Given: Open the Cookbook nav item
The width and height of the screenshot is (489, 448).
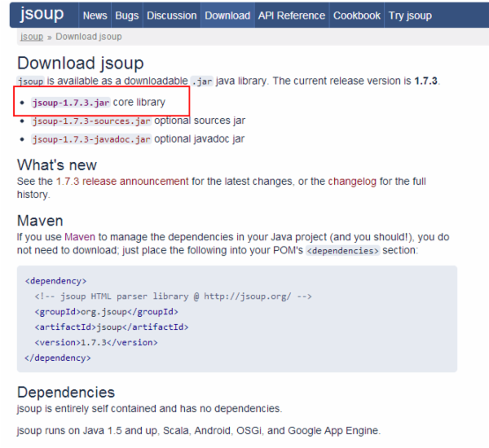Looking at the screenshot, I should [x=356, y=15].
